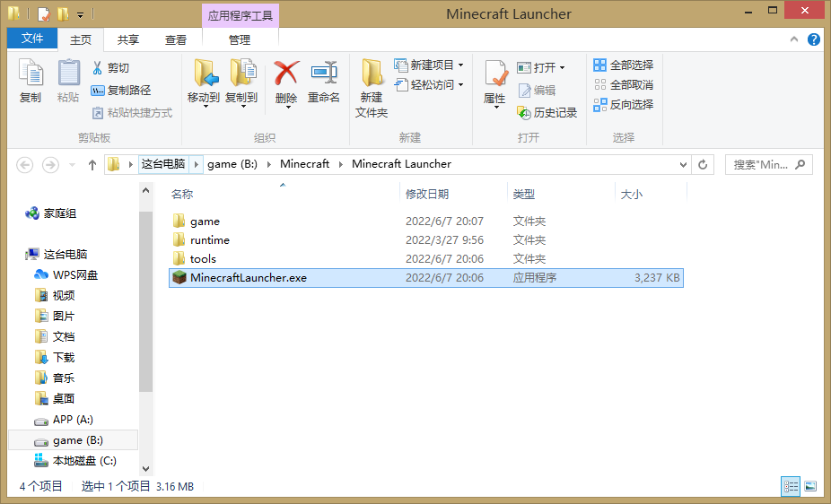Select the tools folder

(426, 259)
